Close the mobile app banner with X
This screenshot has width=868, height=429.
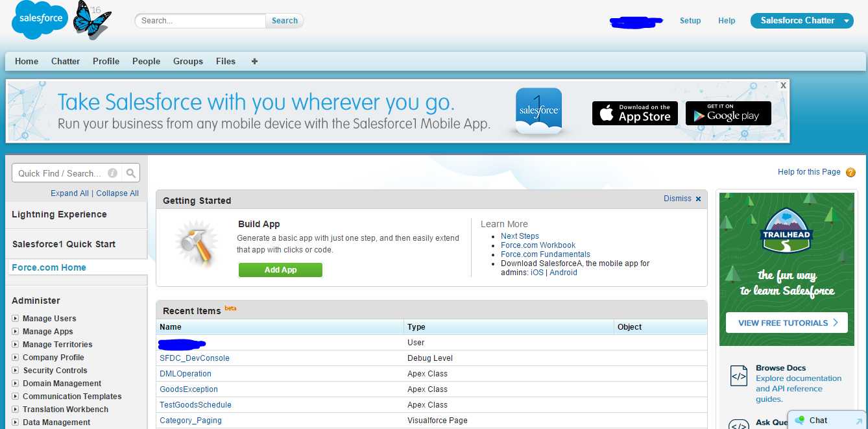pyautogui.click(x=783, y=85)
